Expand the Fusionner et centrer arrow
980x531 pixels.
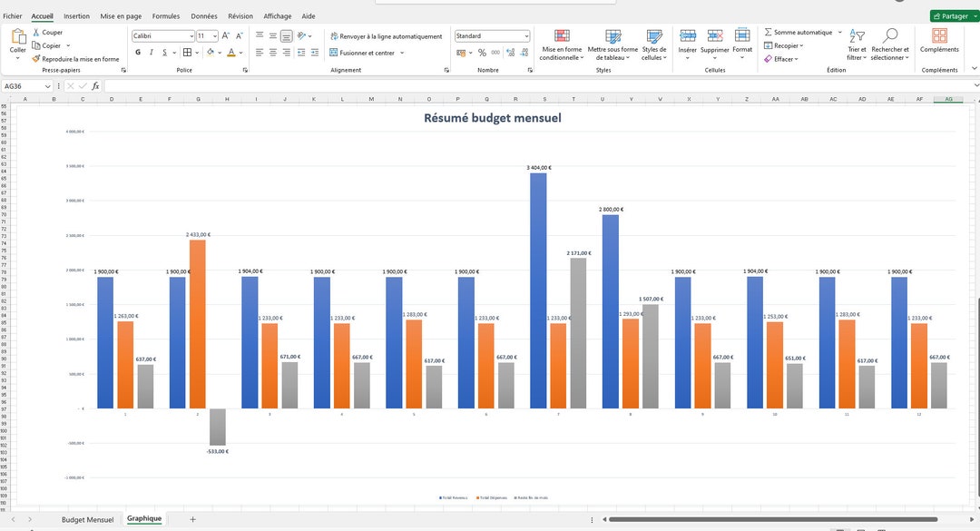[x=402, y=54]
